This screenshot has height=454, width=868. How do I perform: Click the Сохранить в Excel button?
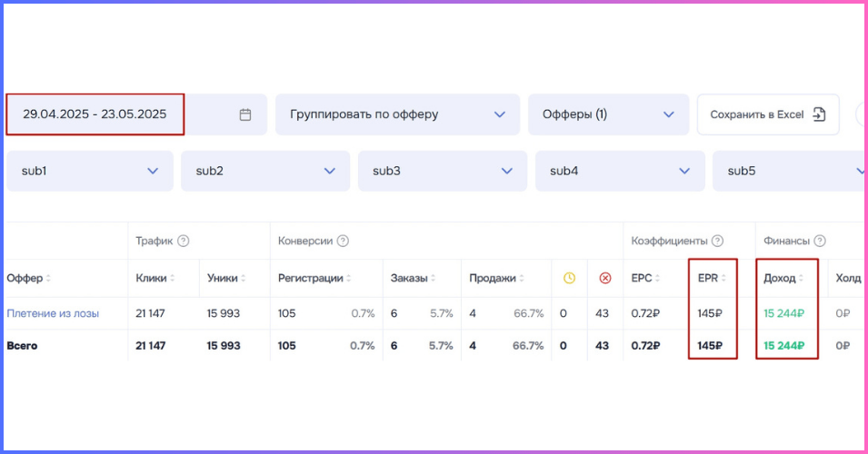(x=768, y=114)
